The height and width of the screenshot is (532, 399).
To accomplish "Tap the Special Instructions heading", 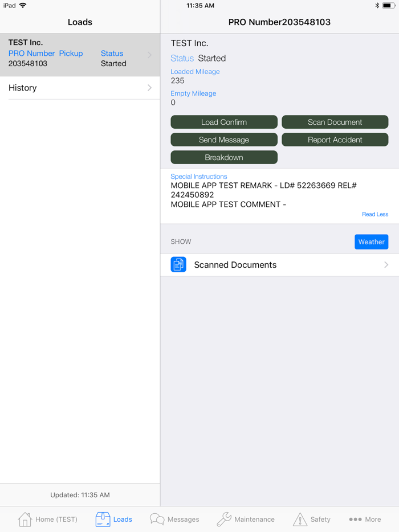I will click(199, 177).
